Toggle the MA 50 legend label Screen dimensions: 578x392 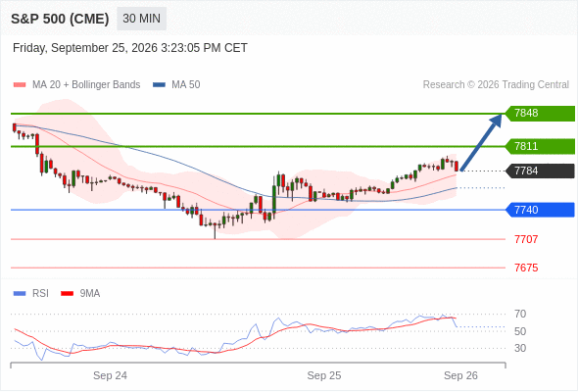[186, 85]
